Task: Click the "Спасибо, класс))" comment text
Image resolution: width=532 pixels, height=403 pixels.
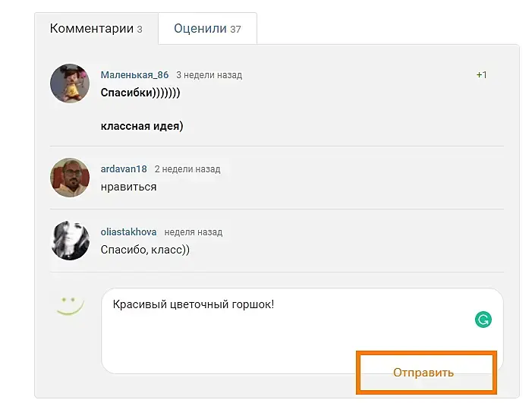Action: pos(145,250)
